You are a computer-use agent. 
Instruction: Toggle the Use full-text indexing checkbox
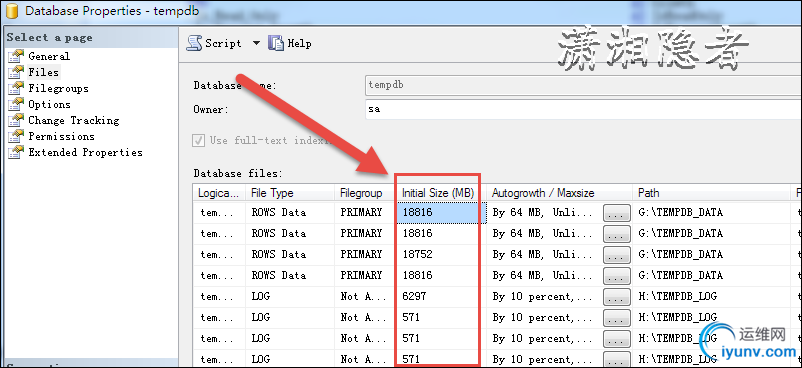click(x=198, y=140)
